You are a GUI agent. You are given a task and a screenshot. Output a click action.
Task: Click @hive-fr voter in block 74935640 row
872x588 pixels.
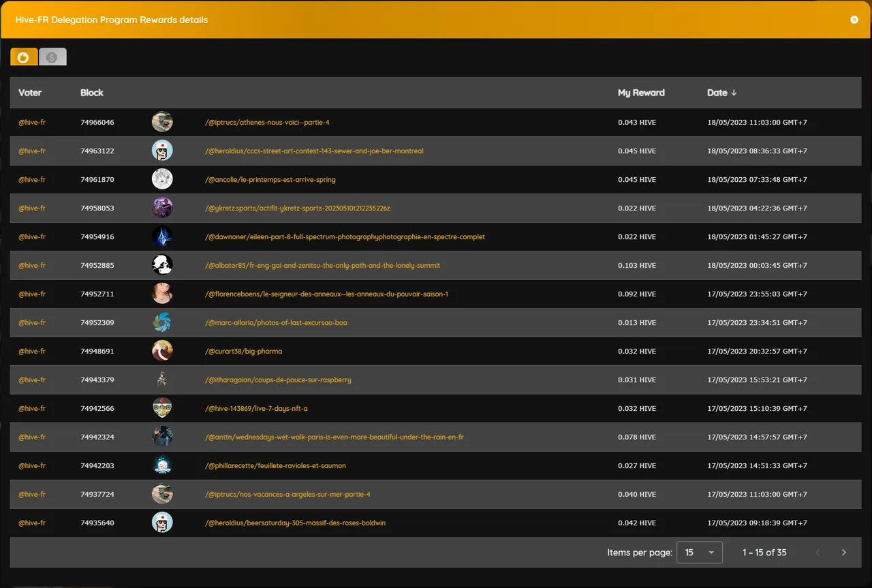(x=32, y=523)
